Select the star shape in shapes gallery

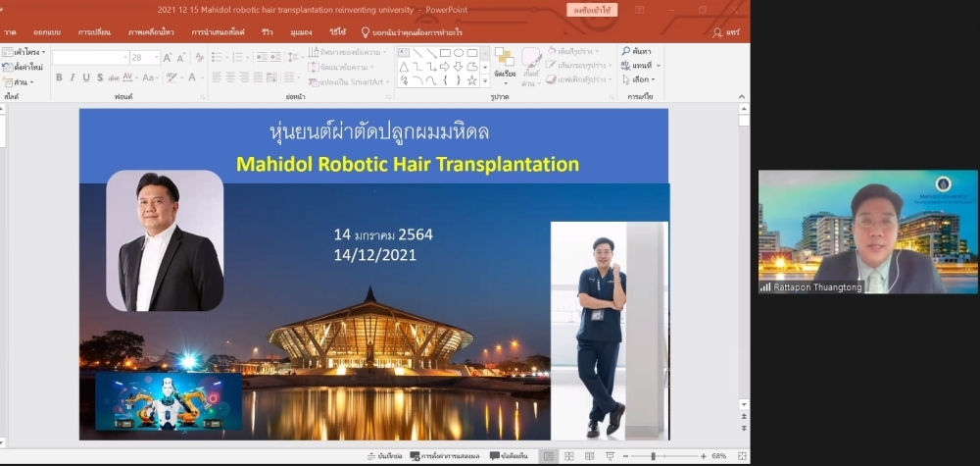472,80
